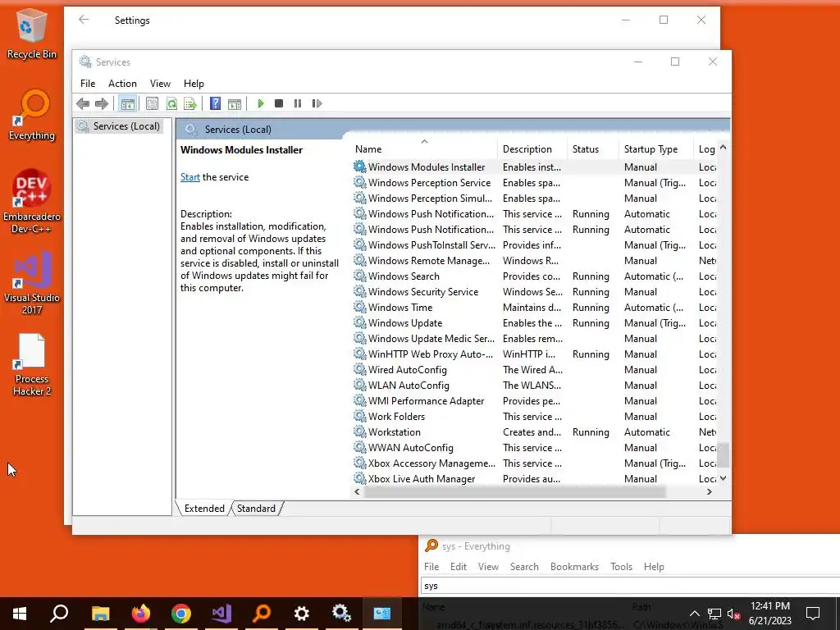Open File Explorer from the taskbar
The image size is (840, 630).
tap(100, 614)
